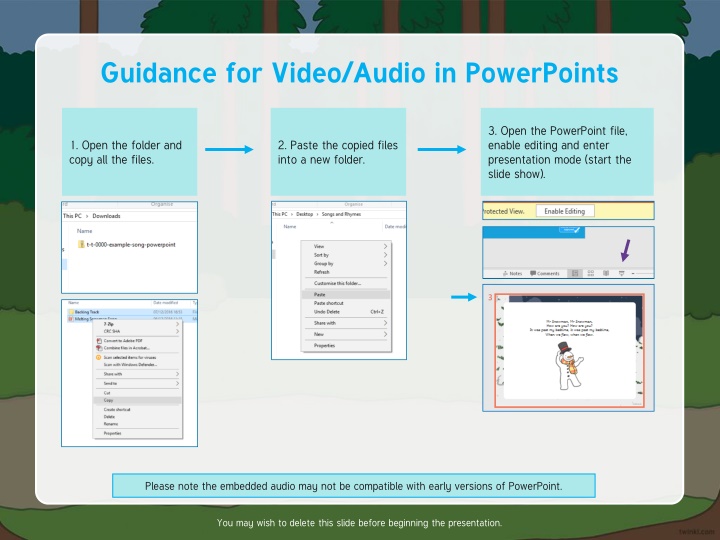Expand the View submenu arrow

click(385, 246)
